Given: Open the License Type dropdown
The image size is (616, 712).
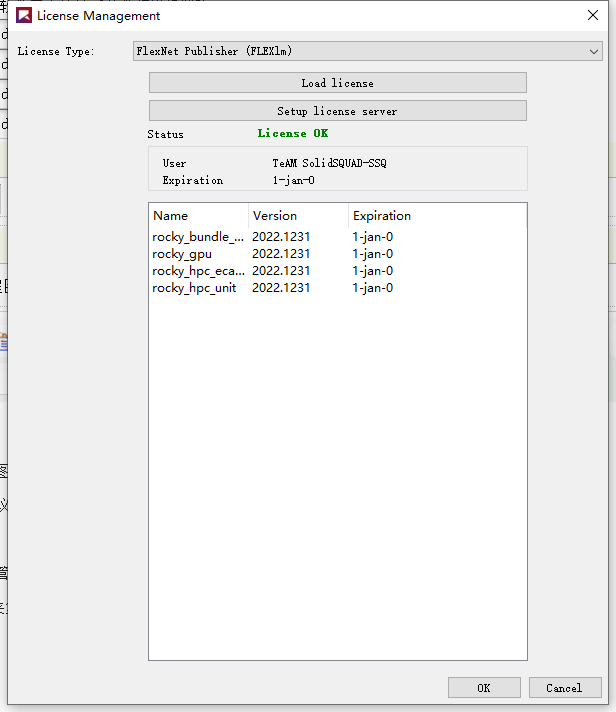Looking at the screenshot, I should (x=368, y=51).
